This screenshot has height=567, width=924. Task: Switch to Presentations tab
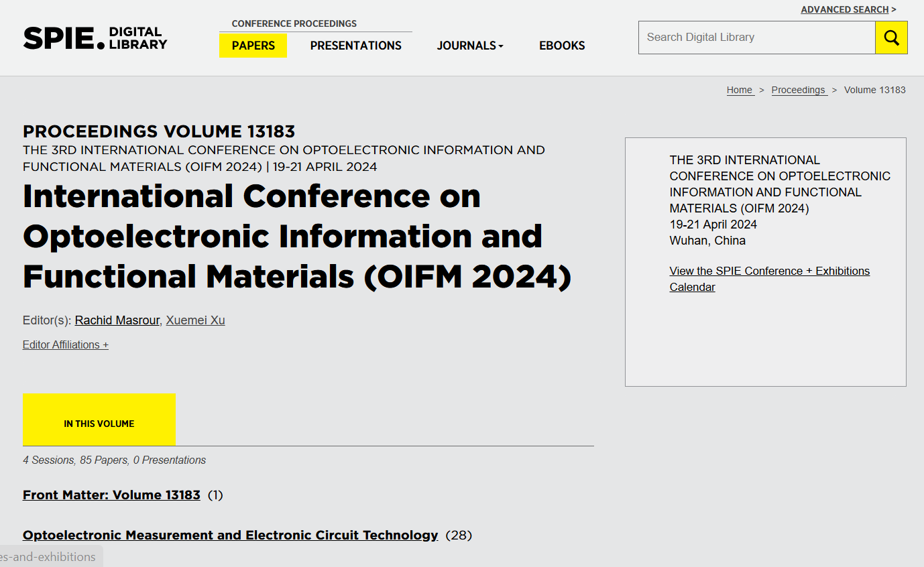[x=355, y=46]
